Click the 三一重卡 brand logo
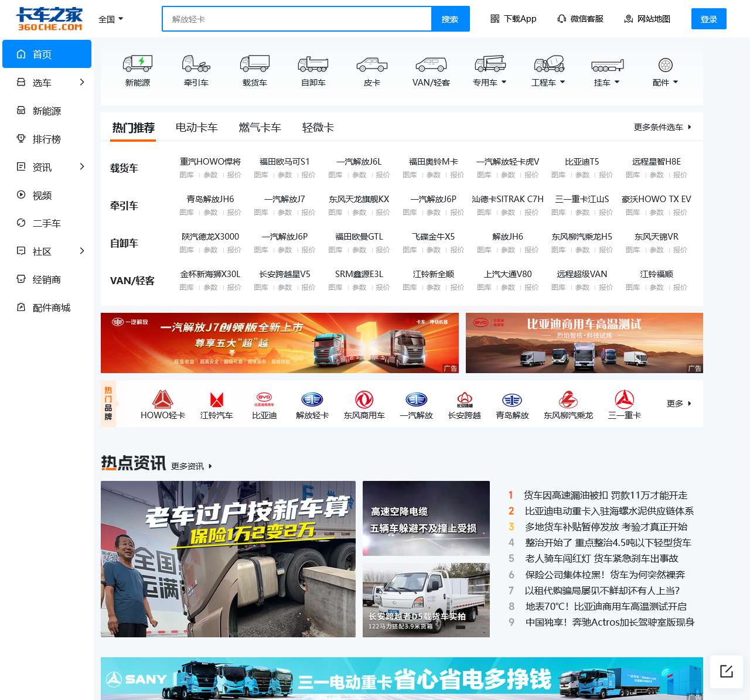Screen dimensions: 750x700 [x=624, y=399]
